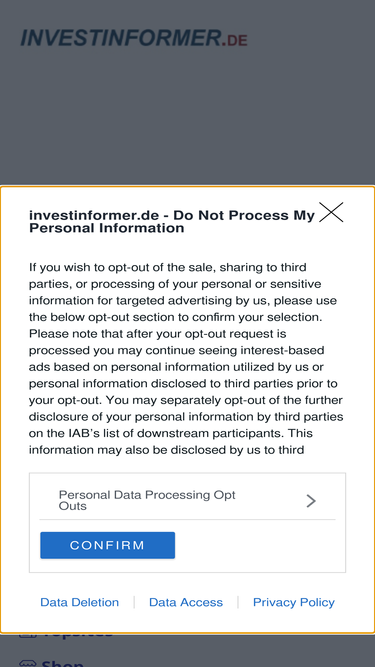Click the divider line under Opt Outs row
Image resolution: width=375 pixels, height=667 pixels.
coord(187,519)
